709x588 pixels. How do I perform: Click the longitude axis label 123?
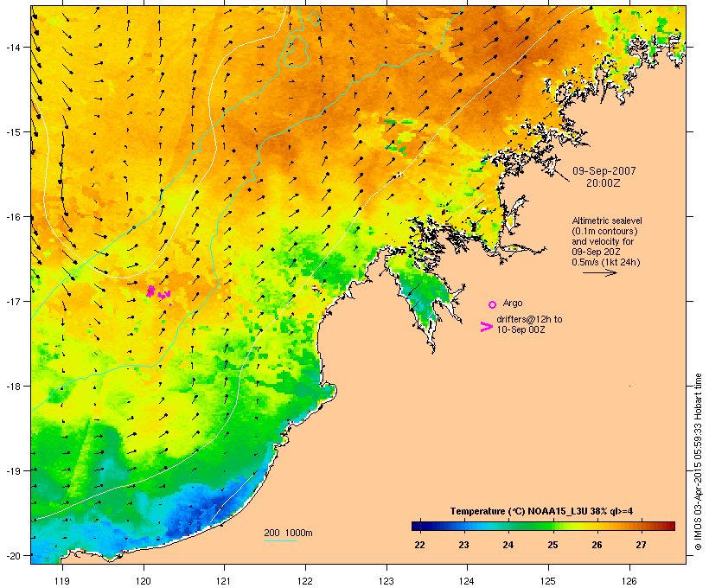(x=386, y=581)
